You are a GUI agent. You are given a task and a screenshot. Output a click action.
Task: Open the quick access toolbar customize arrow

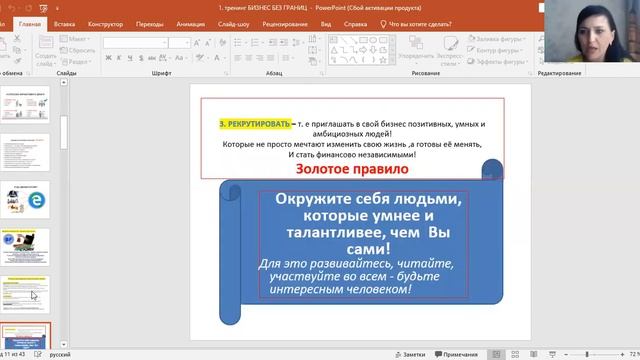tap(57, 8)
